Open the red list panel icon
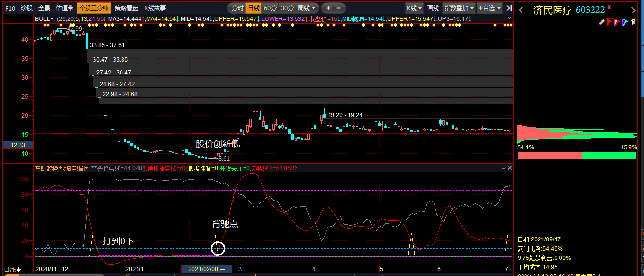This screenshot has width=644, height=276. coord(609,22)
